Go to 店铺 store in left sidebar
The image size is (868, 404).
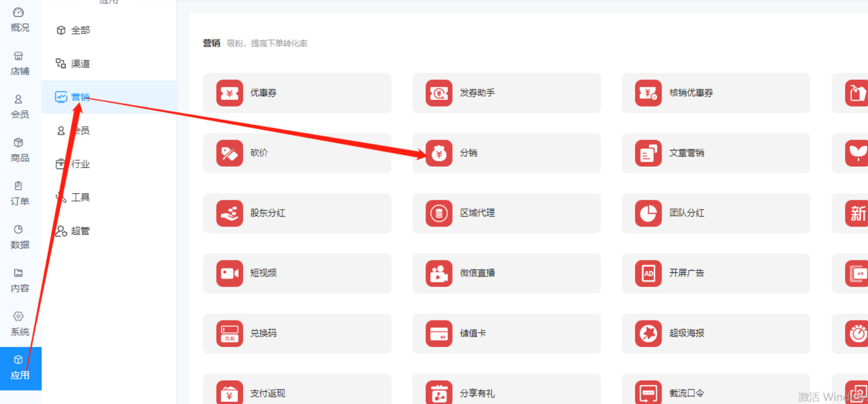[20, 63]
